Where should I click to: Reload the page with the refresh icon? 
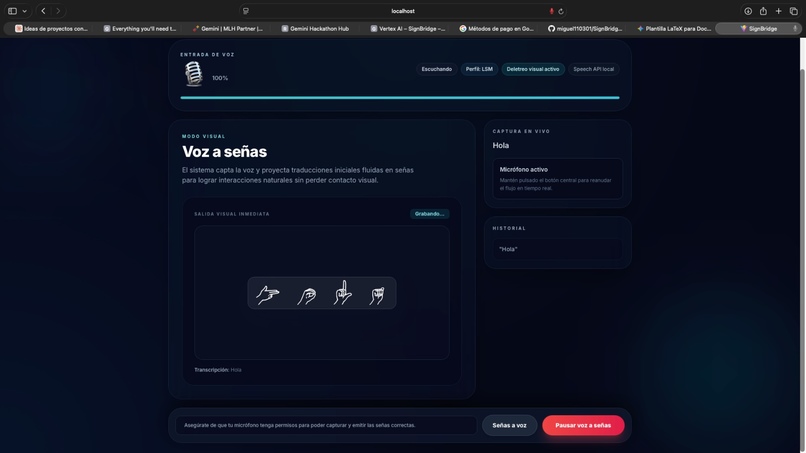coord(561,11)
